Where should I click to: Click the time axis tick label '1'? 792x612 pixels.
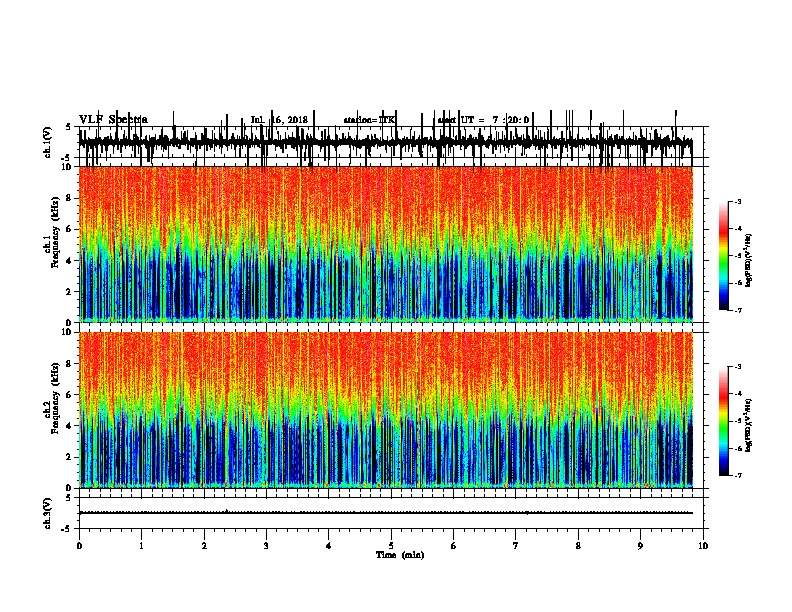coord(141,546)
